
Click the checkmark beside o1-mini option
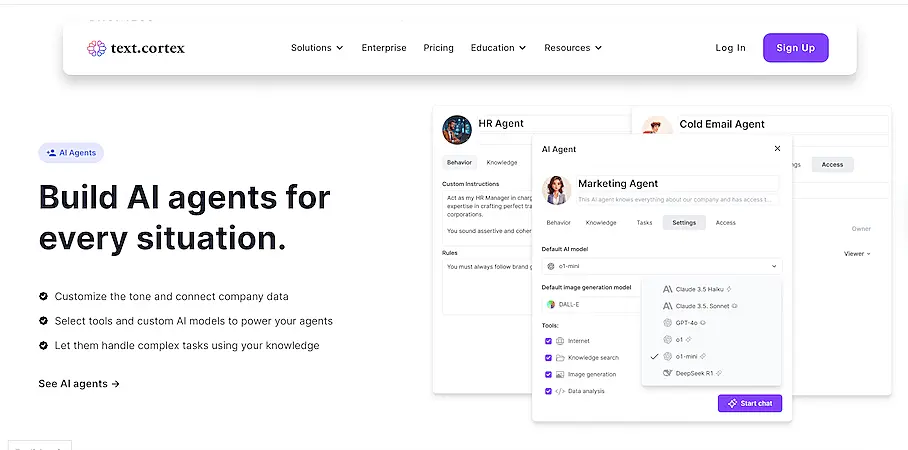click(x=654, y=356)
